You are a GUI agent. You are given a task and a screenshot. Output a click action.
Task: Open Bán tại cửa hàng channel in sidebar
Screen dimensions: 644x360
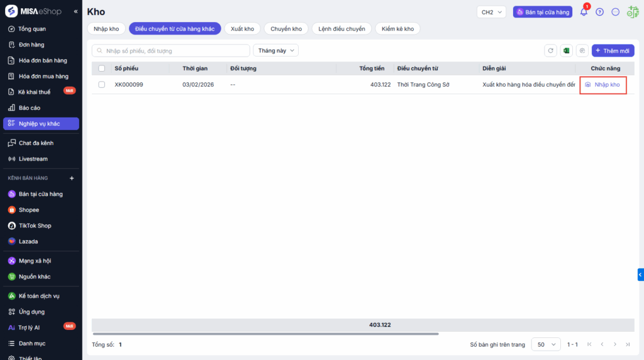pyautogui.click(x=41, y=194)
